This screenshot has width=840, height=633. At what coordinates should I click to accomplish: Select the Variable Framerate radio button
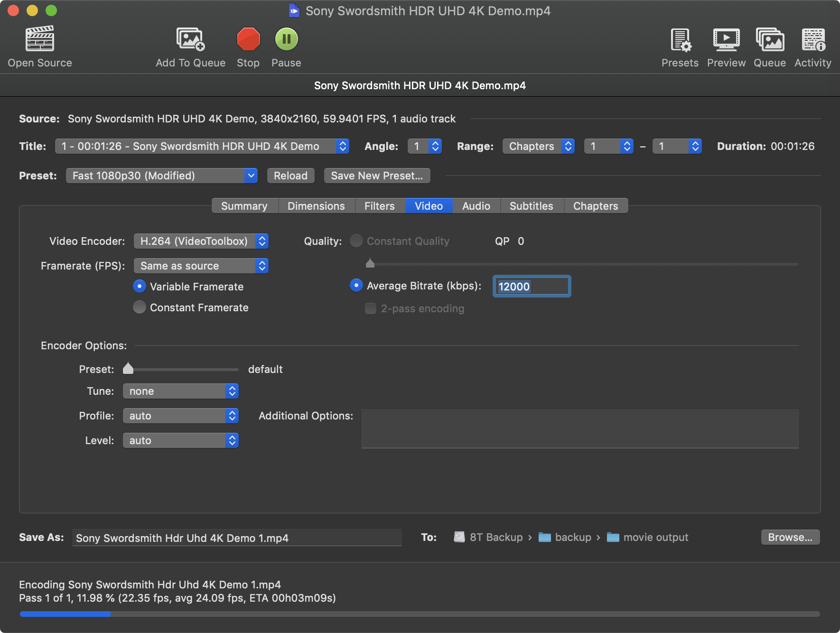click(140, 286)
